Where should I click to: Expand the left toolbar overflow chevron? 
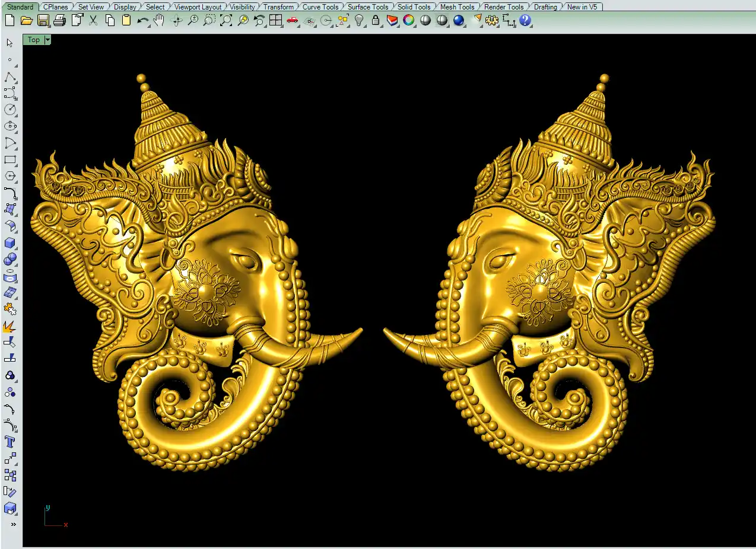13,524
